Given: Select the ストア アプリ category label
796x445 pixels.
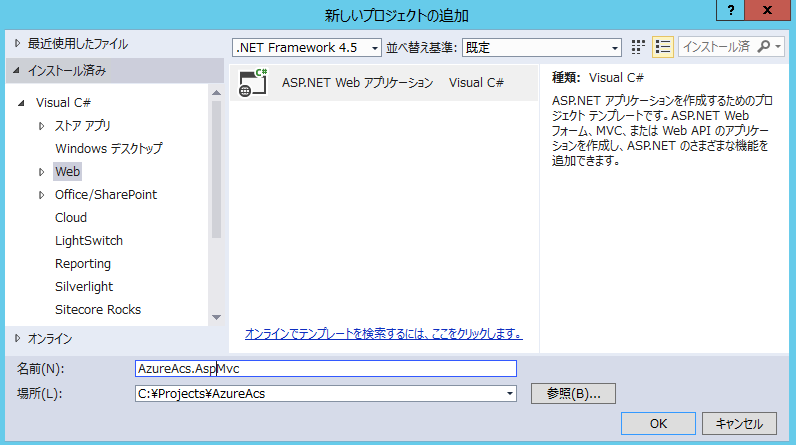Looking at the screenshot, I should tap(82, 126).
